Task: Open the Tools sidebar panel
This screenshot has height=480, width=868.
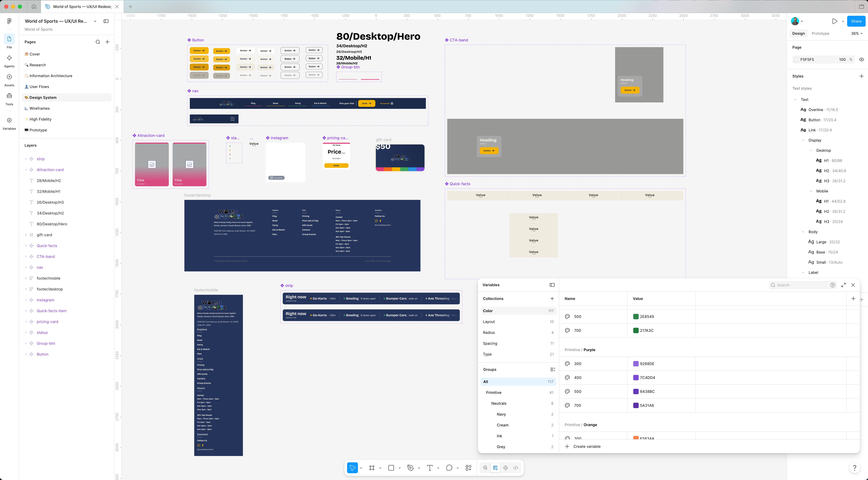Action: coord(9,99)
